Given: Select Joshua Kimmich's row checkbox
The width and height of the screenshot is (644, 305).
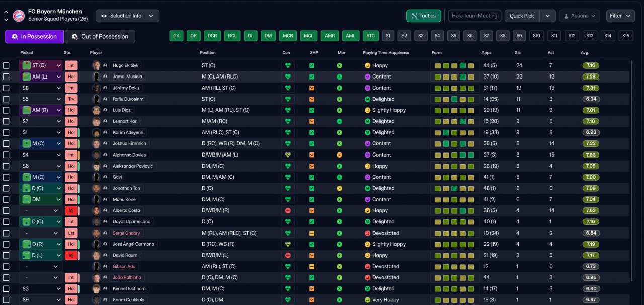Looking at the screenshot, I should pyautogui.click(x=6, y=144).
